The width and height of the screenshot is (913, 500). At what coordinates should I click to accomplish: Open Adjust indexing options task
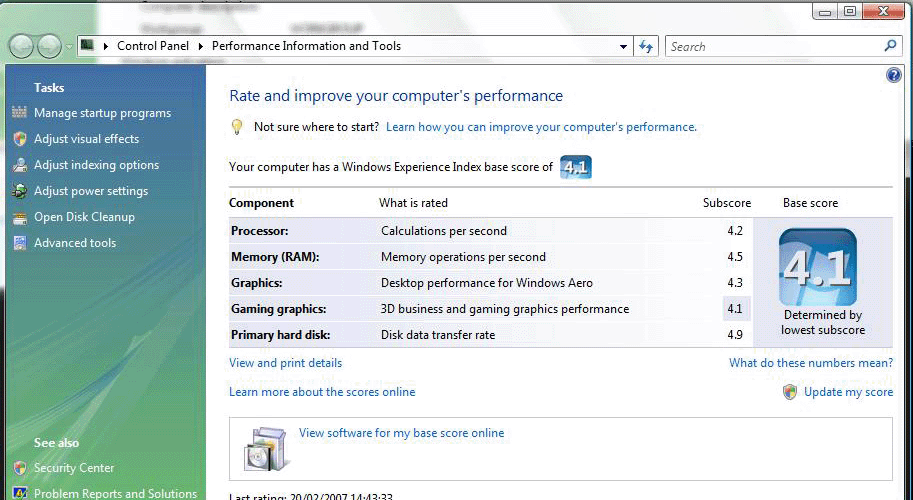(x=96, y=165)
